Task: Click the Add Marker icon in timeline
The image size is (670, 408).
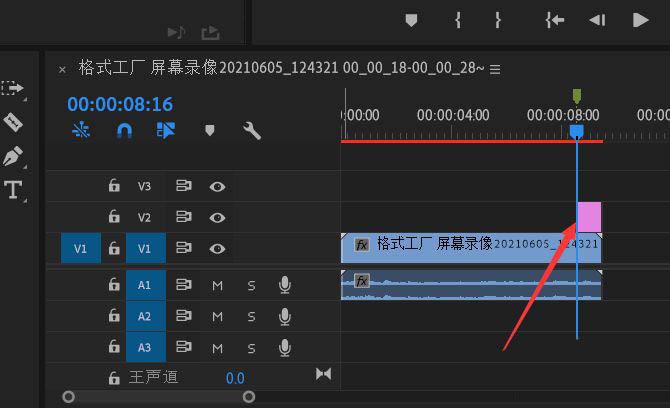Action: coord(209,130)
